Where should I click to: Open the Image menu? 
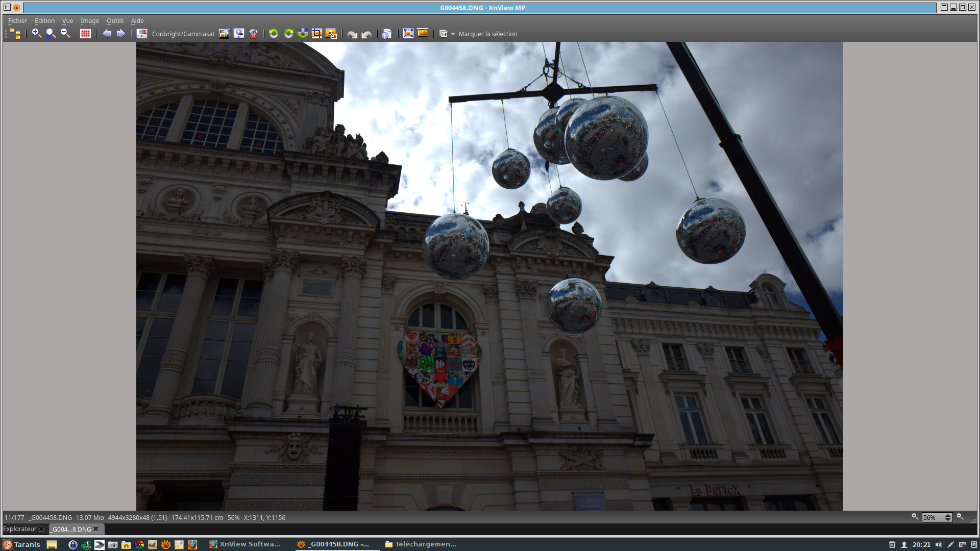pyautogui.click(x=89, y=21)
